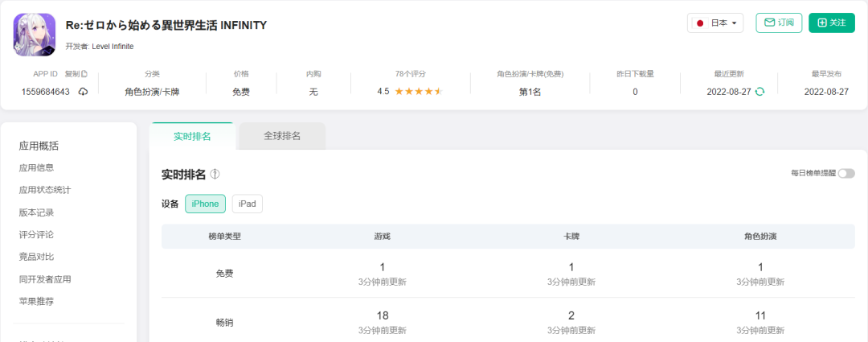Open 苹果推荐 sidebar item
868x342 pixels.
pos(36,301)
